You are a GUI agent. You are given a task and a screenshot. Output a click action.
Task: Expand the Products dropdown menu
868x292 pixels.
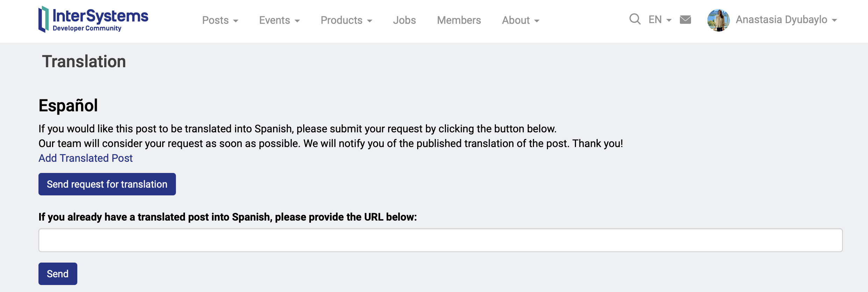point(346,20)
